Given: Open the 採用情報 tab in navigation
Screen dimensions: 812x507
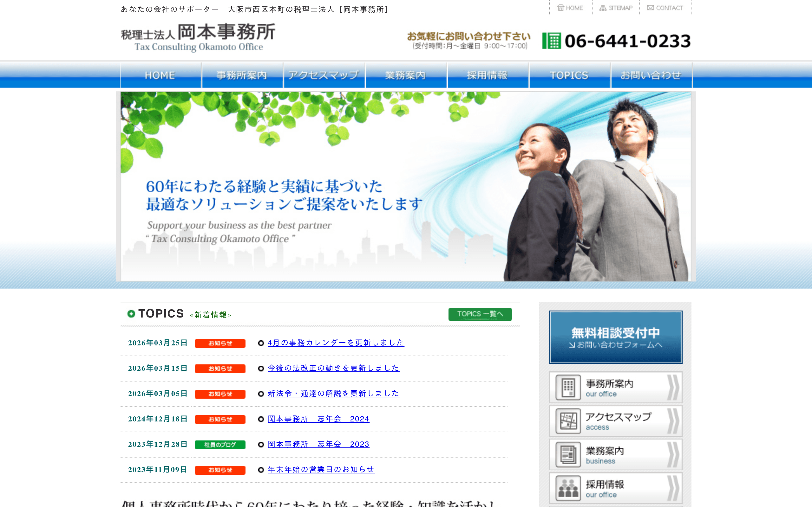Looking at the screenshot, I should pyautogui.click(x=487, y=75).
